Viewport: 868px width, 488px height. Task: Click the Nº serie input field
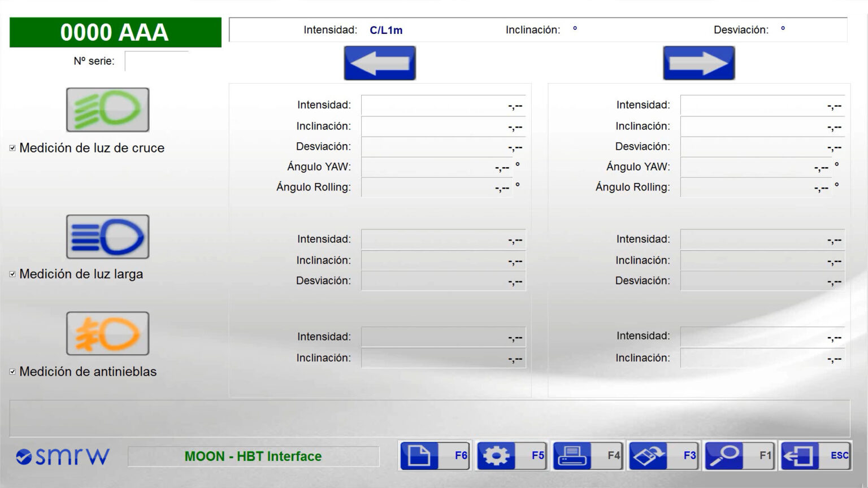point(157,60)
